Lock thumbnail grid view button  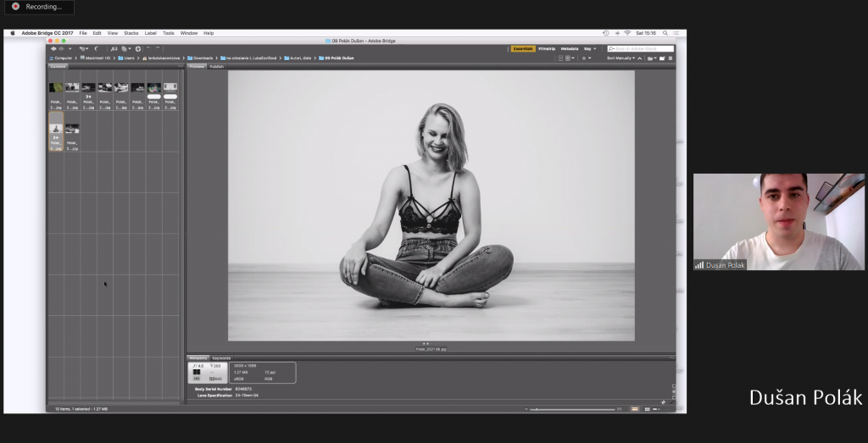635,409
